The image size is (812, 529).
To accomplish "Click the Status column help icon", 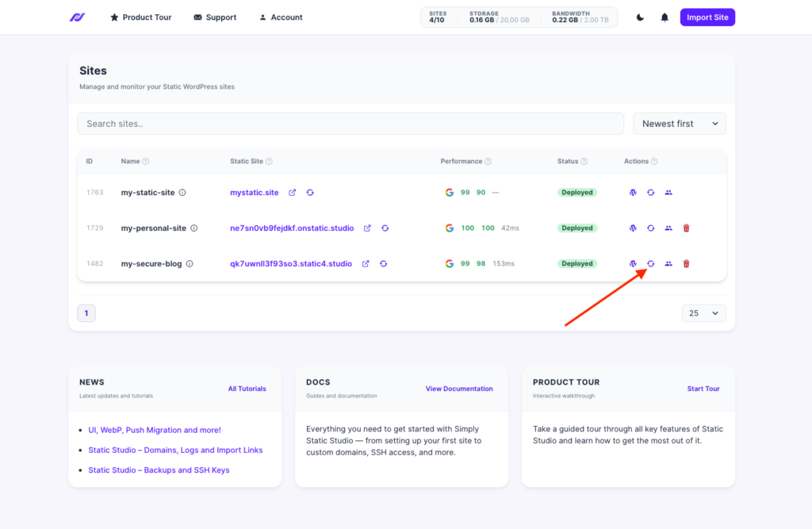I will pyautogui.click(x=584, y=161).
